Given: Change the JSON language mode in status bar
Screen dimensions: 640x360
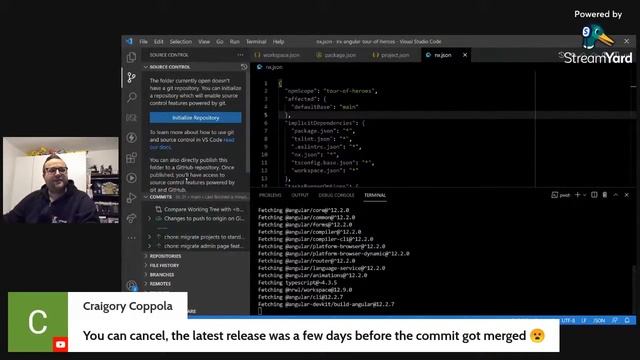Looking at the screenshot, I should (599, 320).
